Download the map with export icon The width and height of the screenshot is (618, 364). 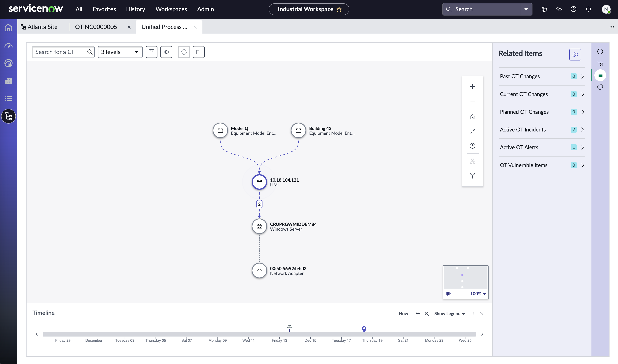pyautogui.click(x=472, y=146)
